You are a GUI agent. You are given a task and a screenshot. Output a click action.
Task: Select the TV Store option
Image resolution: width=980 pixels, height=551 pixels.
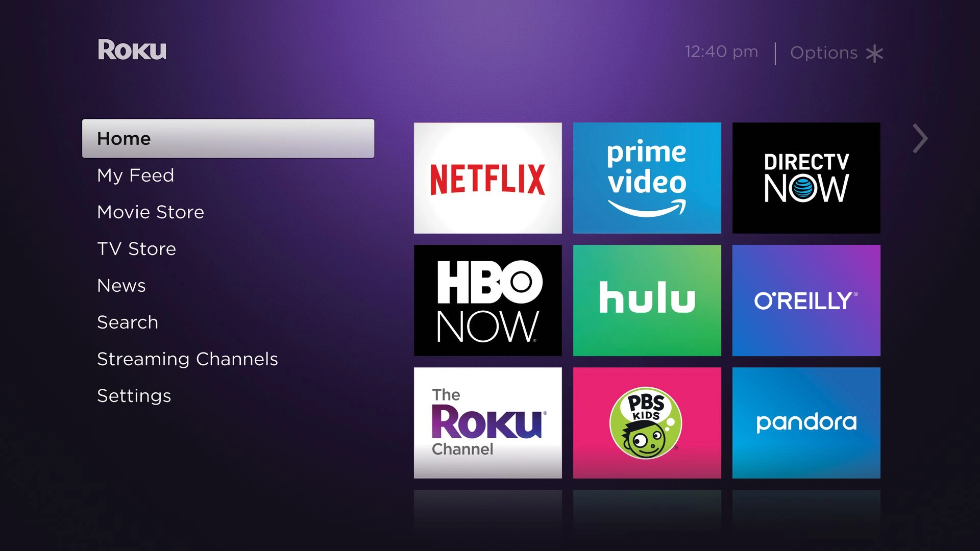137,249
